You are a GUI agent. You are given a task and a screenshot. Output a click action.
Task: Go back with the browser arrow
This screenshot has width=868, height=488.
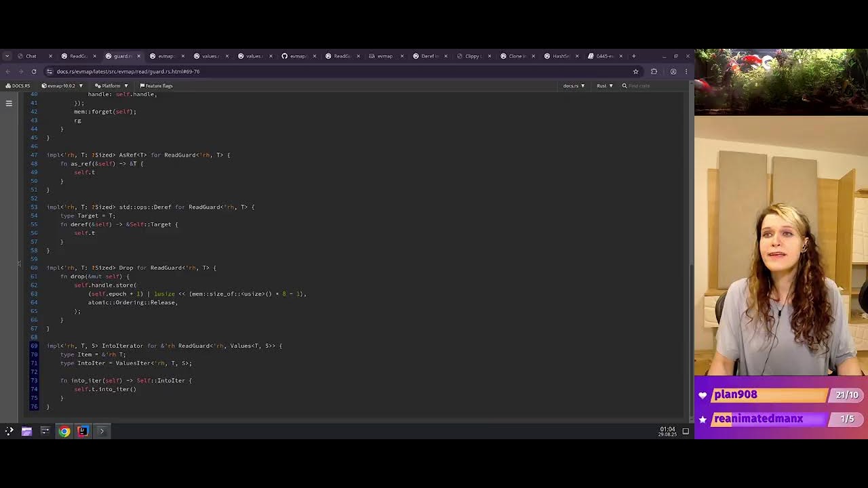click(x=8, y=71)
